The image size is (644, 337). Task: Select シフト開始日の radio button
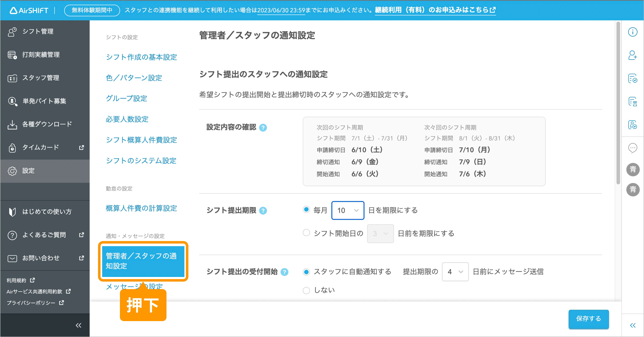[x=306, y=233]
